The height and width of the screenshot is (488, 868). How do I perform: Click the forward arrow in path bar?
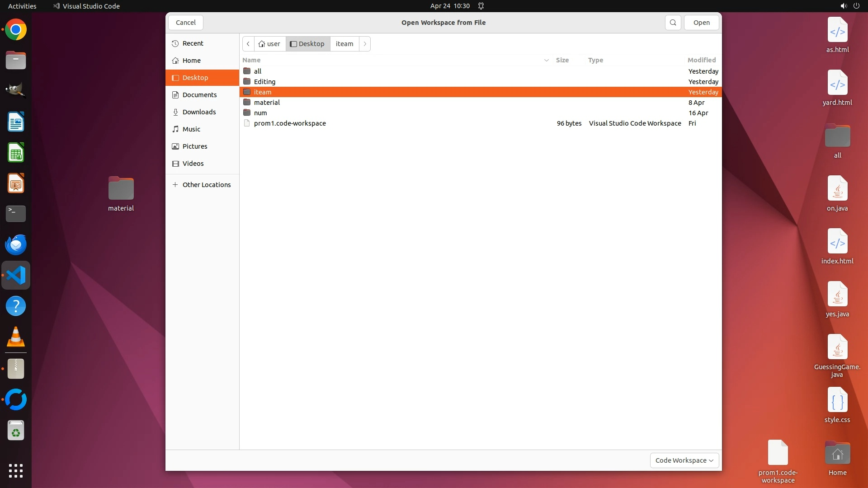[x=365, y=44]
